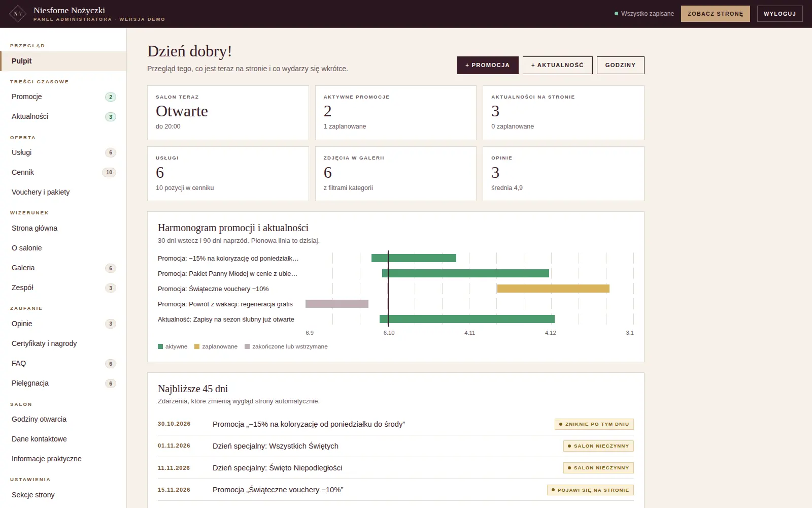The height and width of the screenshot is (508, 812).
Task: Open the Opinie średnia 4,9 card
Action: [x=563, y=174]
